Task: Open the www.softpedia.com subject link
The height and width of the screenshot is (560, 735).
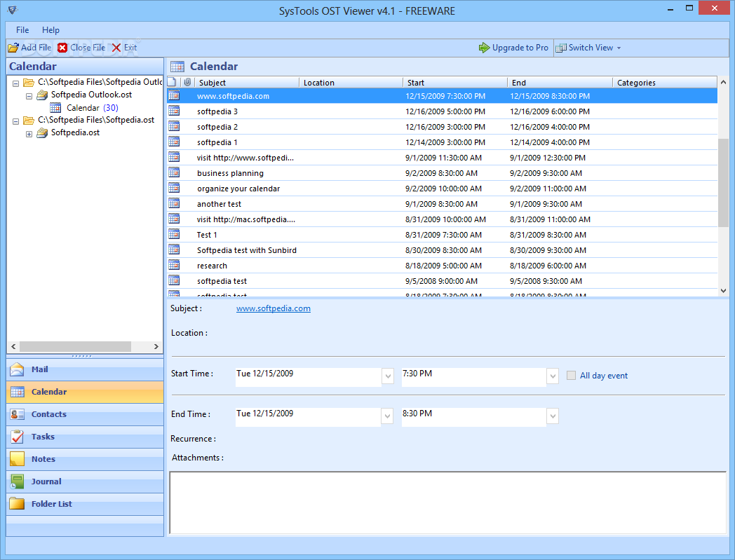Action: [274, 308]
